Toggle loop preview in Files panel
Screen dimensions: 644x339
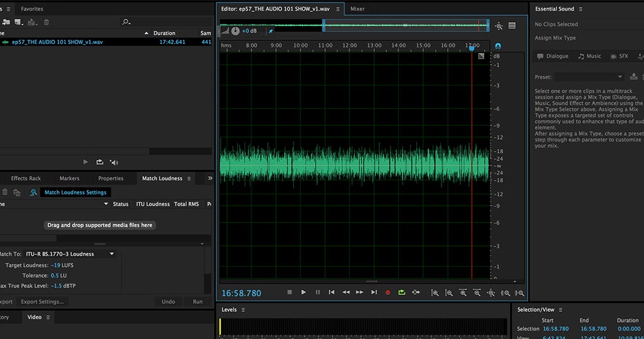pos(100,162)
